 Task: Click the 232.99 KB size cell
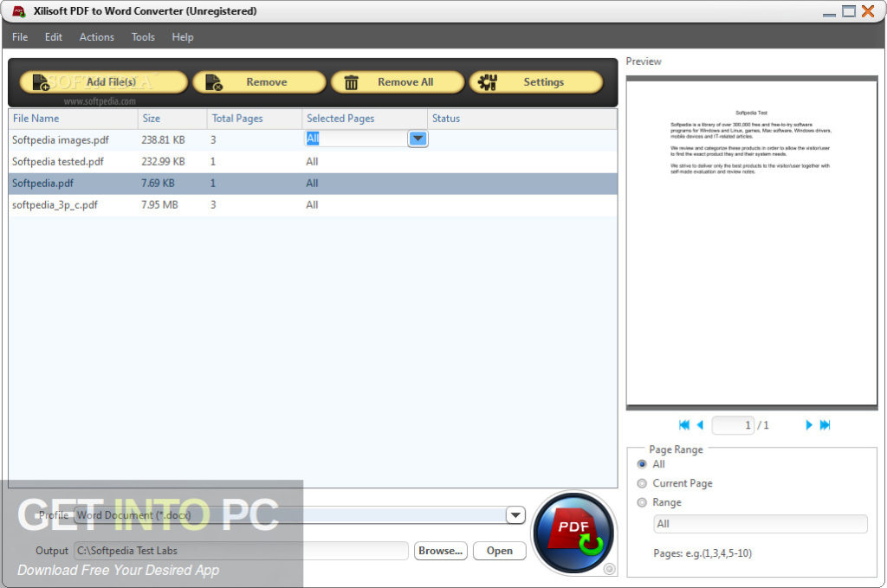pyautogui.click(x=163, y=162)
